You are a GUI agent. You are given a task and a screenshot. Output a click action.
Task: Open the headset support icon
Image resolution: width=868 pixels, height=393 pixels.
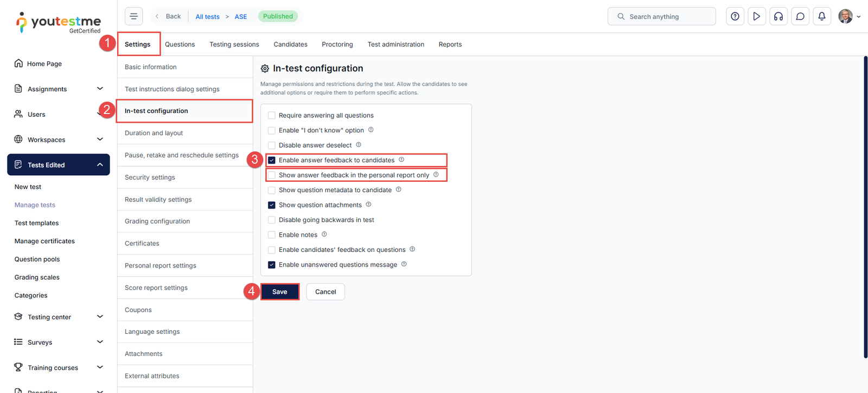click(778, 16)
